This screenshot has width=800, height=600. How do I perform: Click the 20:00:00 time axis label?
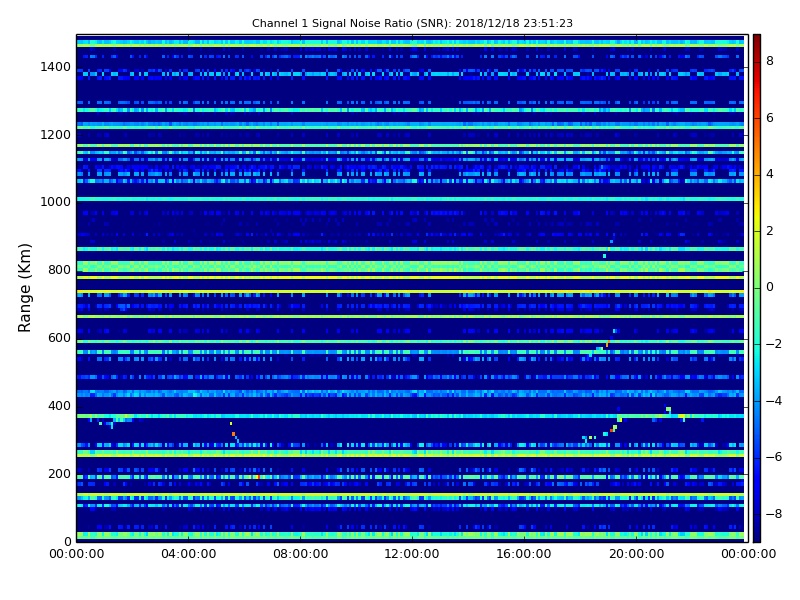click(x=636, y=554)
